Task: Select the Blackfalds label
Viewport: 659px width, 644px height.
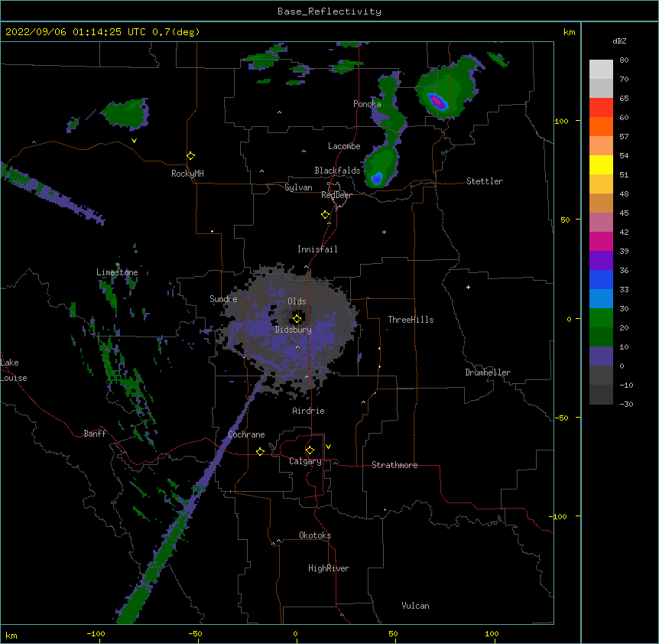Action: 337,171
